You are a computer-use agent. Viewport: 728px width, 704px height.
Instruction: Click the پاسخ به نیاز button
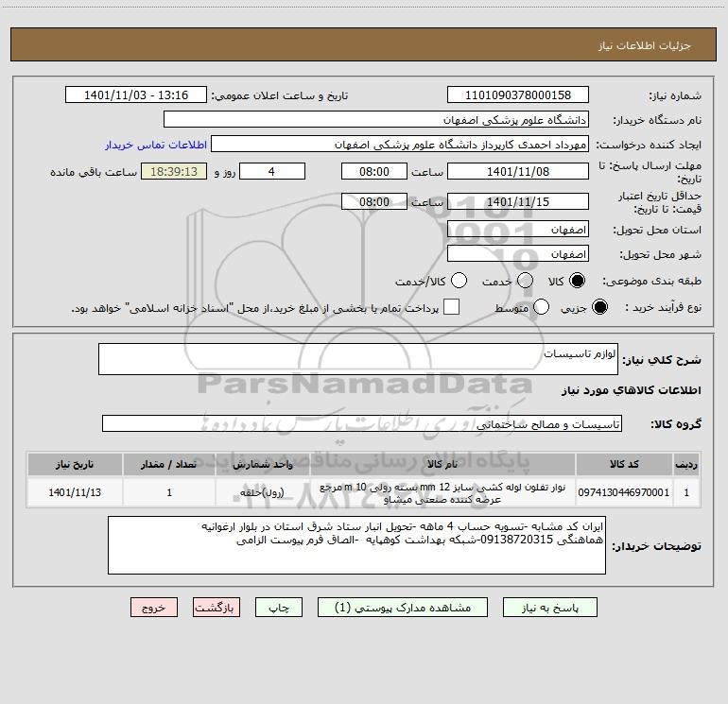click(549, 608)
